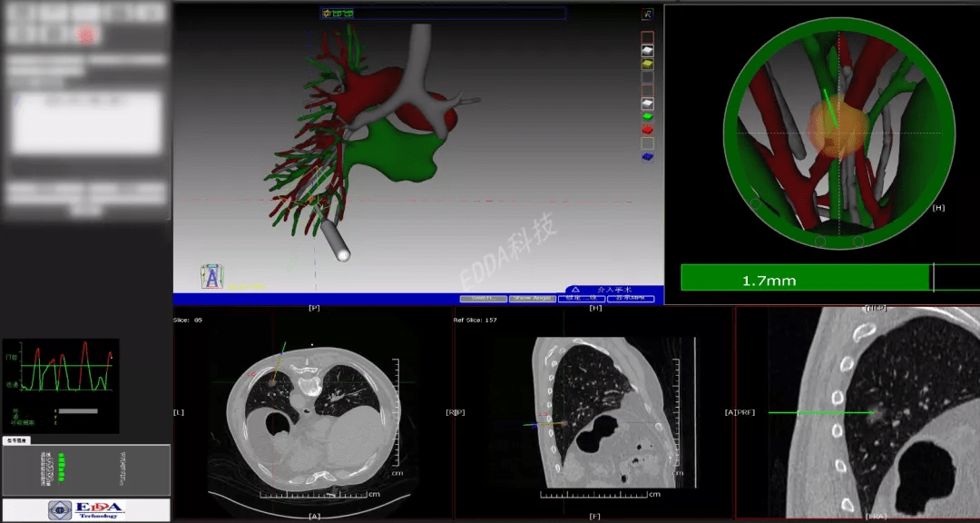Click the yellow layer icon

(x=647, y=64)
